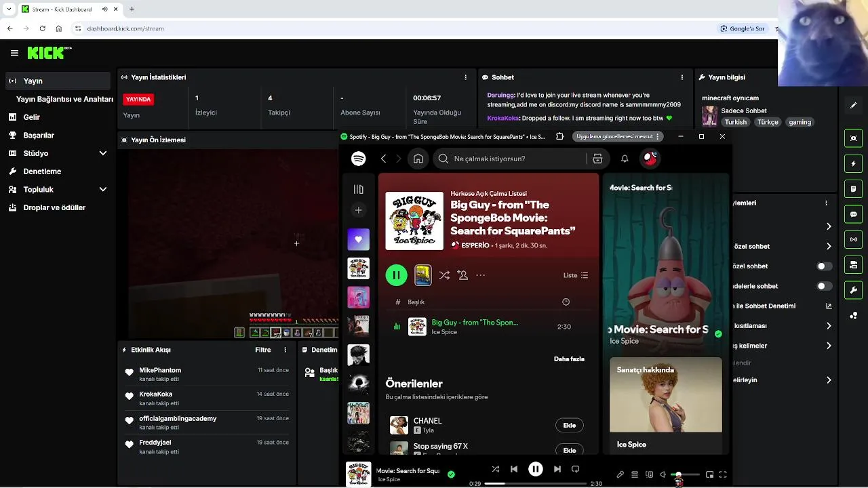Invite collaborators with the add-person icon
The image size is (868, 488).
click(x=462, y=275)
